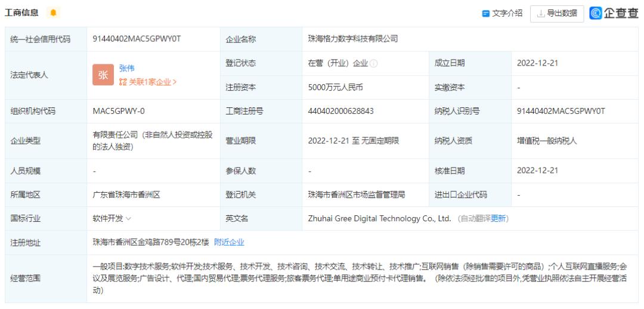Select English name Zhuhai Gree Digital Technology
Image resolution: width=644 pixels, height=309 pixels.
point(379,218)
